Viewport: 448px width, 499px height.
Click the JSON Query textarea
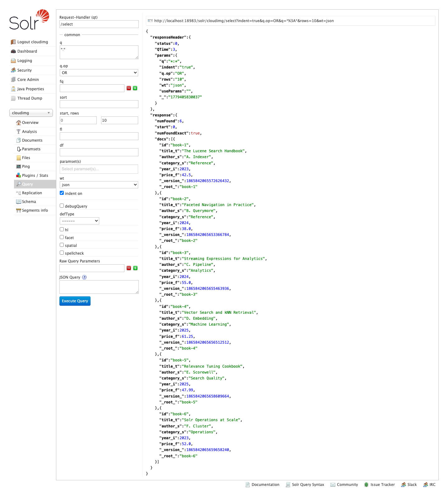pos(99,287)
